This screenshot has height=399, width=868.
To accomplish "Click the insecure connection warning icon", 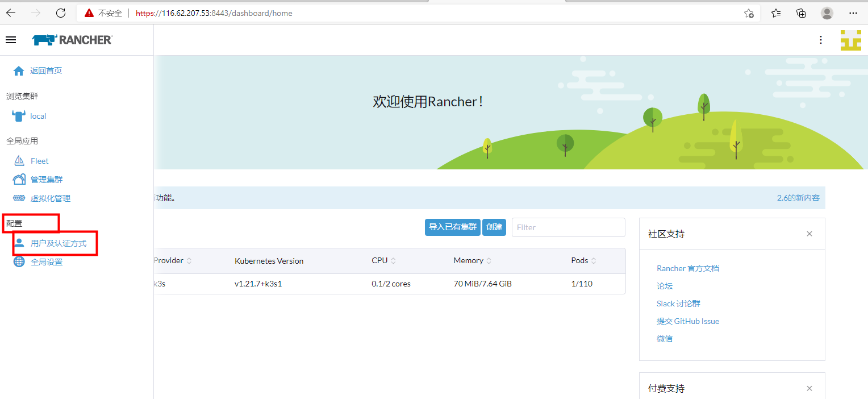I will pos(89,13).
